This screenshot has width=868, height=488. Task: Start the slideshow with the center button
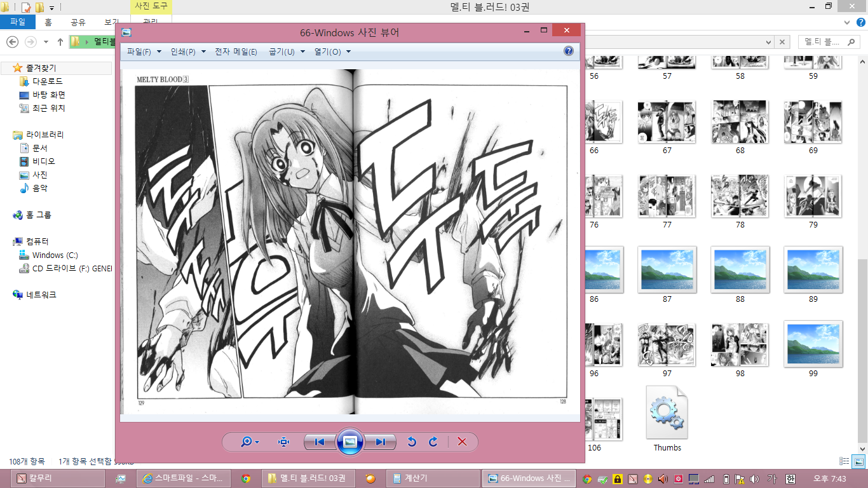(x=349, y=442)
